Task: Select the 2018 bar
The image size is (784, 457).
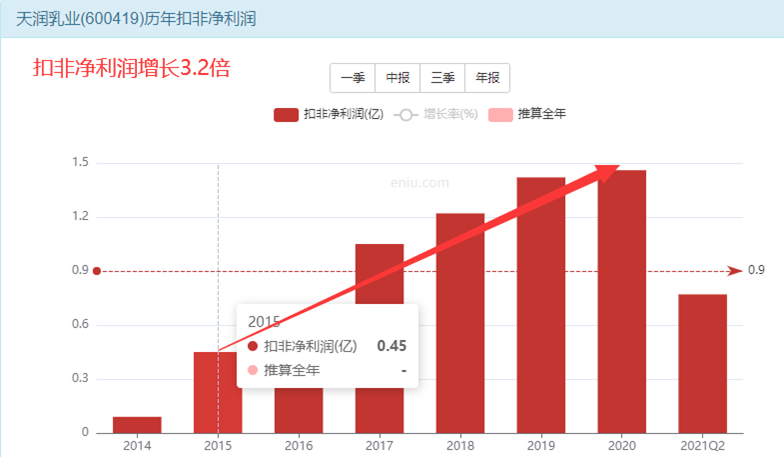Action: [460, 323]
